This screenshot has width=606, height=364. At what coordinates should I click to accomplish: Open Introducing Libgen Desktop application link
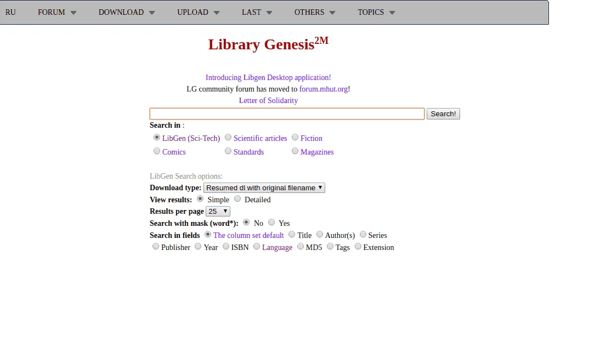tap(268, 78)
